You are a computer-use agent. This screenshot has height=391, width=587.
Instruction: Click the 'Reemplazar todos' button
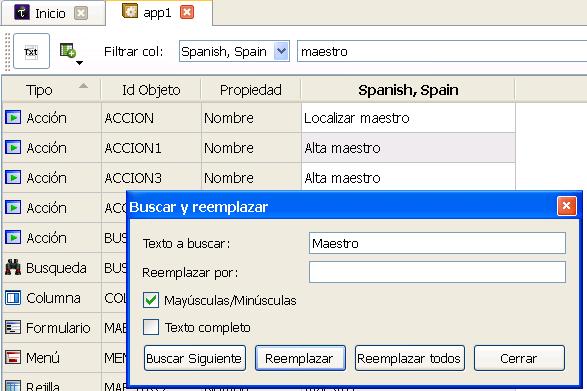pos(410,358)
